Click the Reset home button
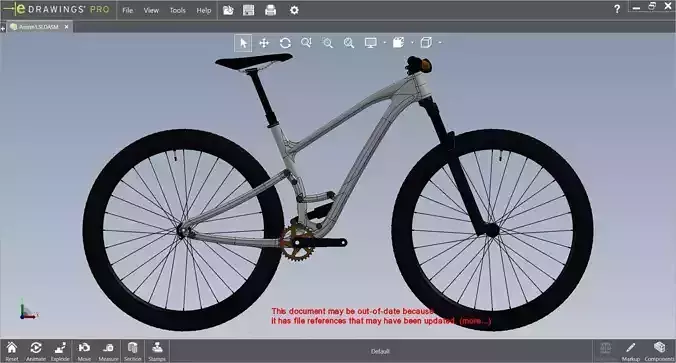This screenshot has height=363, width=676. point(12,351)
